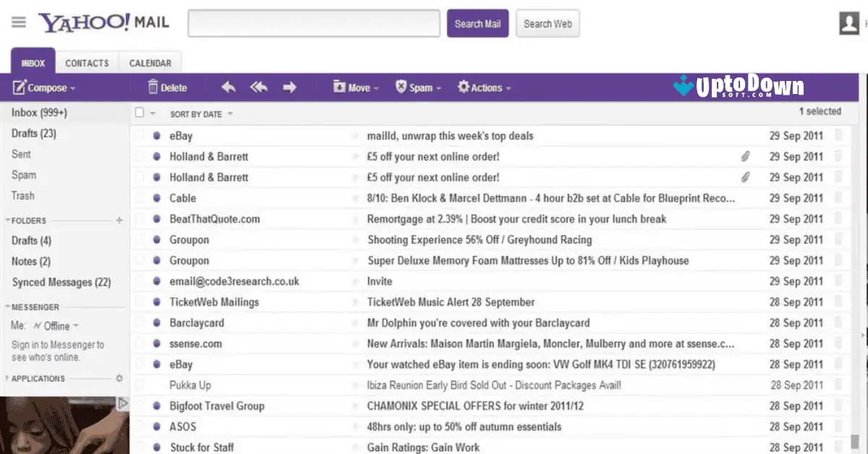This screenshot has width=868, height=454.
Task: Select the Reply arrow icon
Action: pyautogui.click(x=227, y=87)
